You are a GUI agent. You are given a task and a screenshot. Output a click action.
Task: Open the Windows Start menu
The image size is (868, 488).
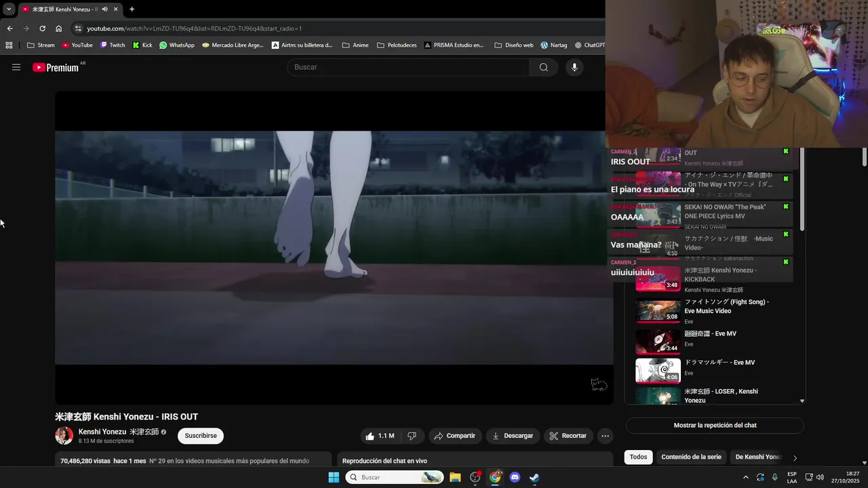pos(334,477)
